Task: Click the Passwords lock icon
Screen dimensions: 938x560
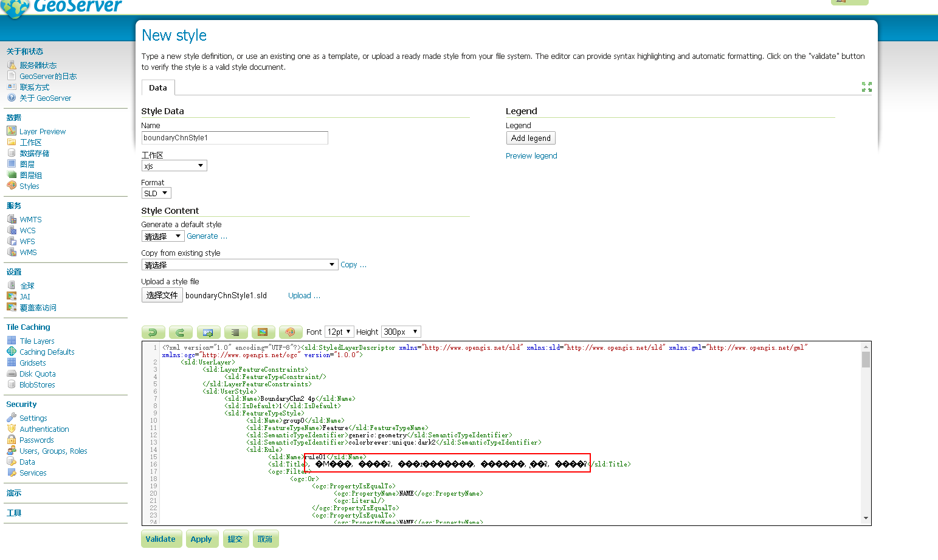Action: coord(12,440)
